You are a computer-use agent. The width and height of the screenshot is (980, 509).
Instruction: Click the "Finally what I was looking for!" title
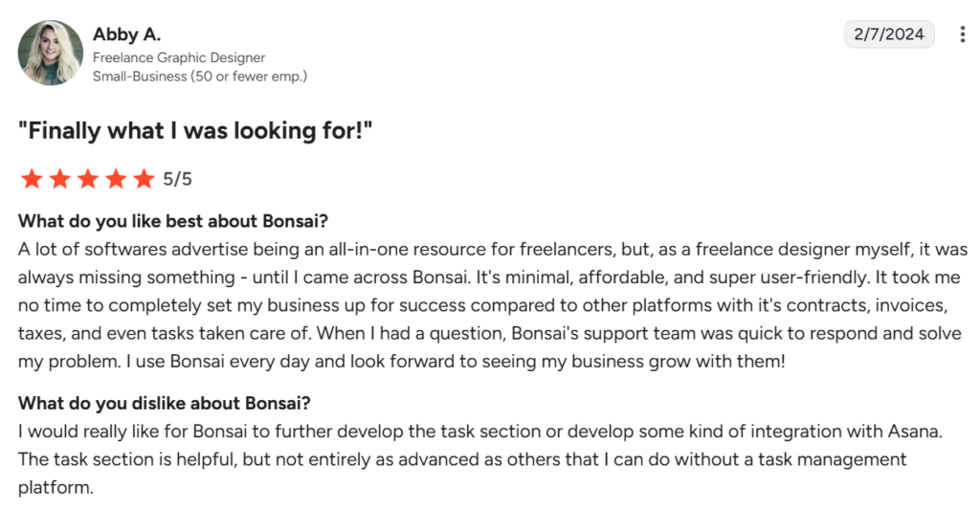coord(195,131)
